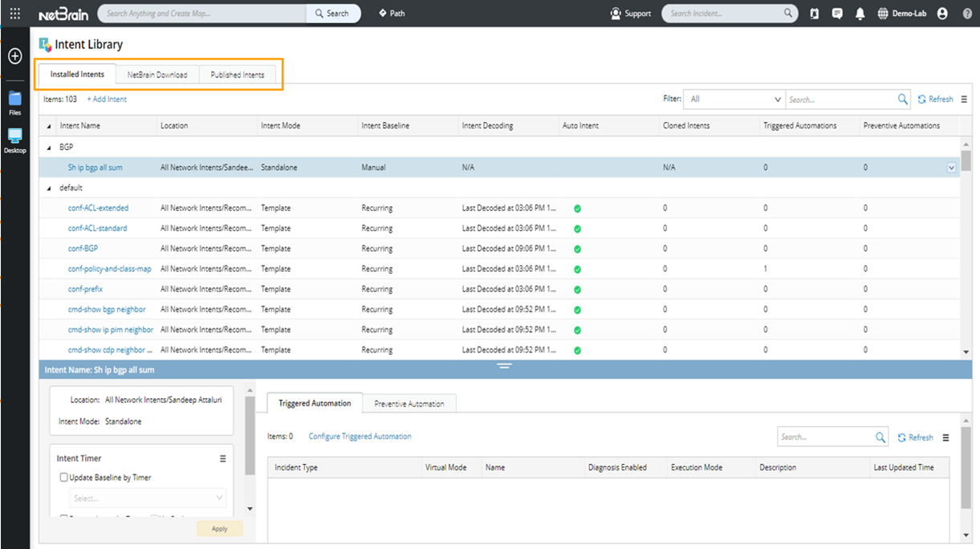Collapse the default group
The height and width of the screenshot is (549, 980).
(49, 188)
